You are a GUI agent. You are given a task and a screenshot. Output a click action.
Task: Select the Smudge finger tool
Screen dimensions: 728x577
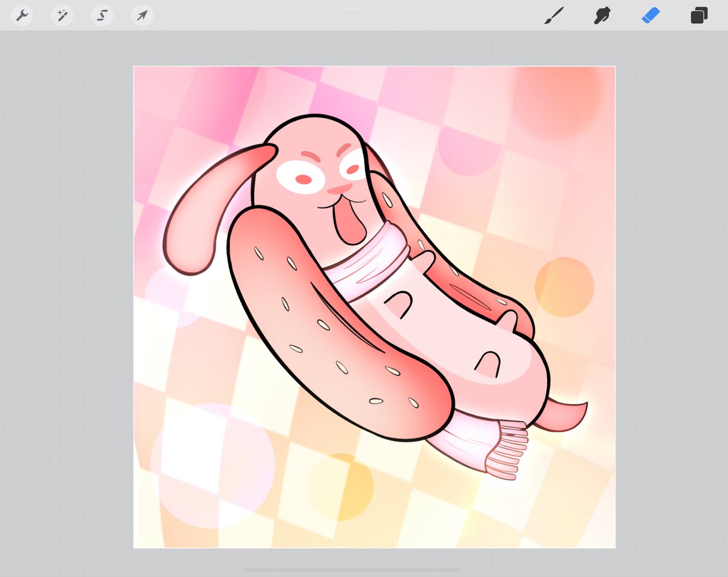pos(602,15)
